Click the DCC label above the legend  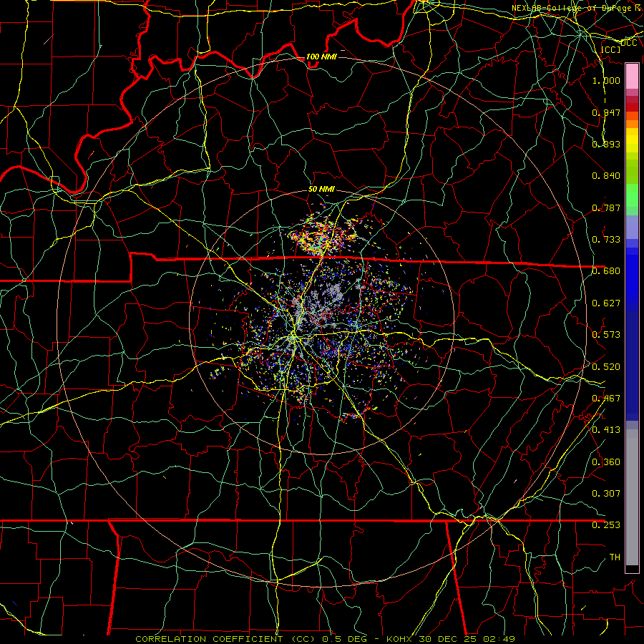629,43
